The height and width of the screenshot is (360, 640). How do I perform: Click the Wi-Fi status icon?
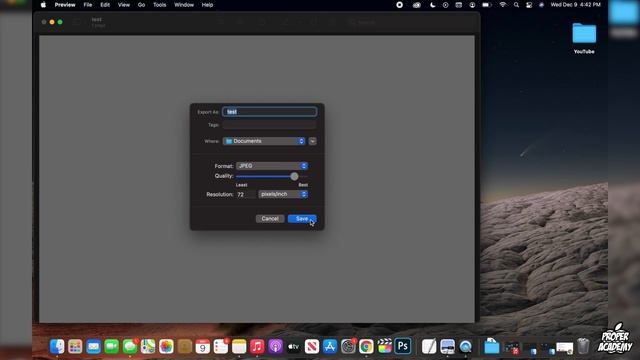[503, 5]
